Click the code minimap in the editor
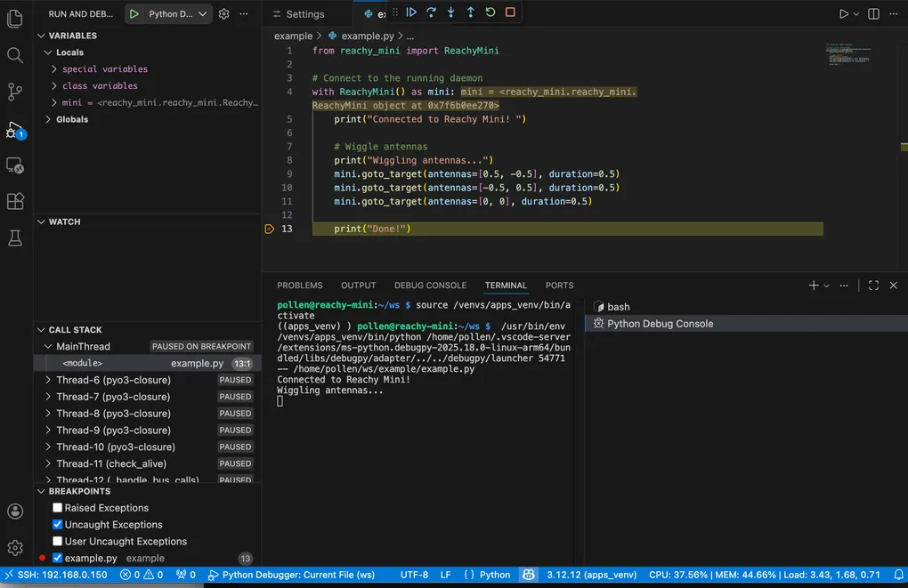Image resolution: width=908 pixels, height=588 pixels. (847, 53)
